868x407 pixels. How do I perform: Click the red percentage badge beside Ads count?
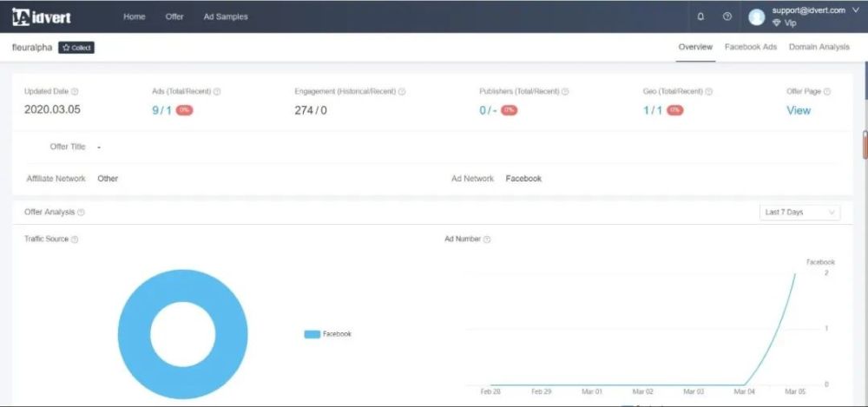(x=184, y=110)
